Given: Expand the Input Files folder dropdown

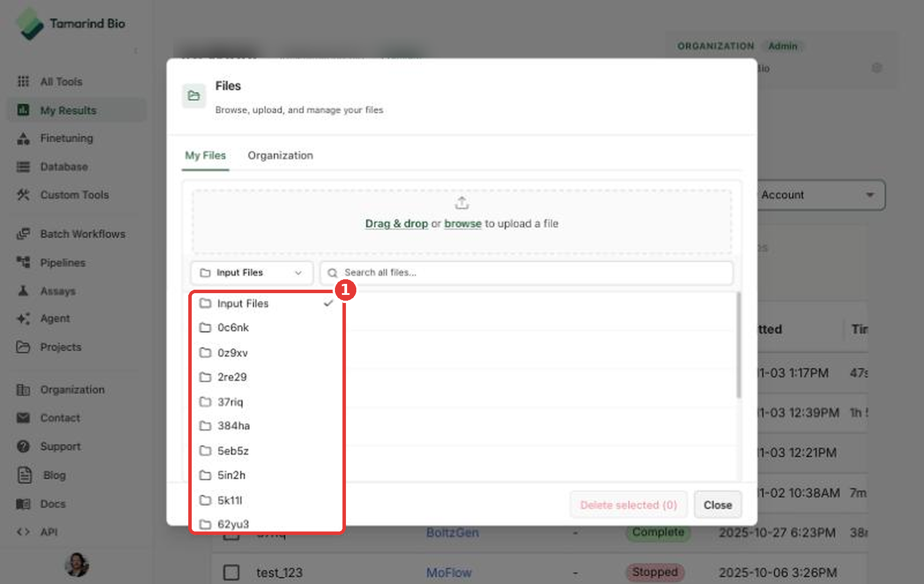Looking at the screenshot, I should [x=252, y=272].
